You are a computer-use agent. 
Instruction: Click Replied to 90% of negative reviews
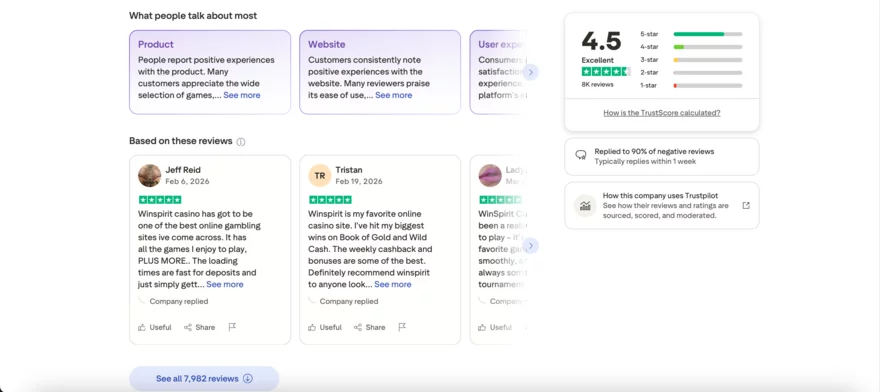[654, 152]
